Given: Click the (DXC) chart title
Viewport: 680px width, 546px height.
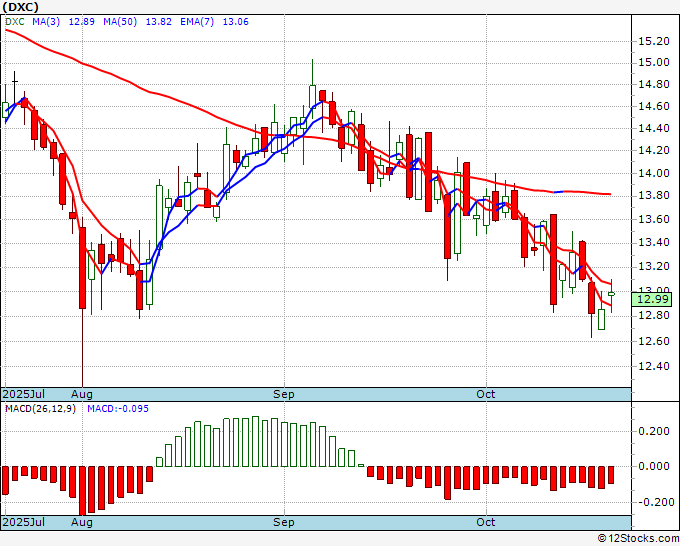Looking at the screenshot, I should [x=20, y=7].
